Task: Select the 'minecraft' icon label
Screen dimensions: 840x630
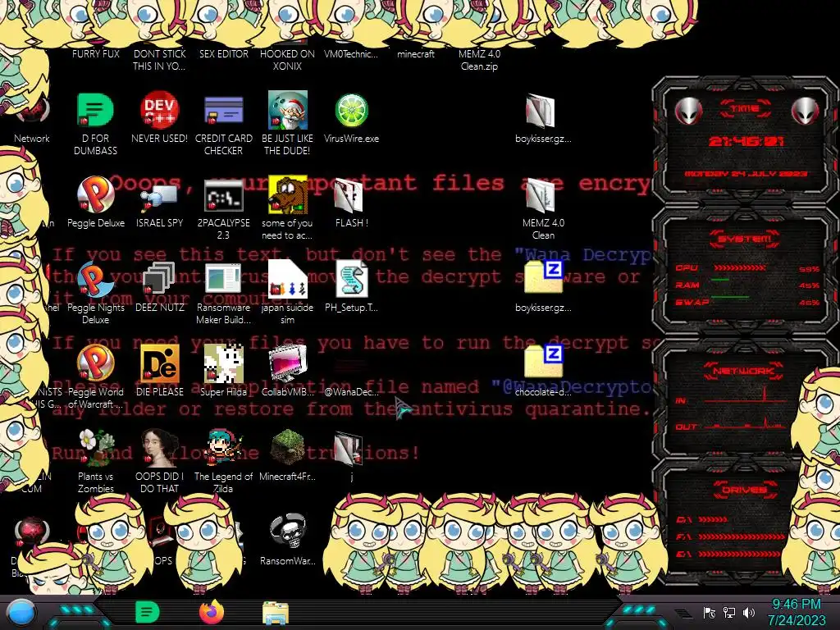Action: (416, 54)
